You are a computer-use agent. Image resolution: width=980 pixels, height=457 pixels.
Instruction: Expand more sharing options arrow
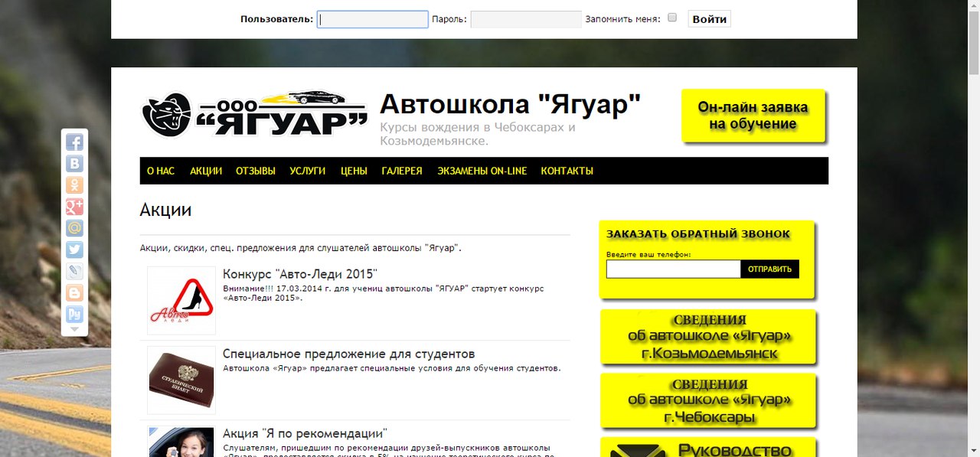pyautogui.click(x=74, y=329)
